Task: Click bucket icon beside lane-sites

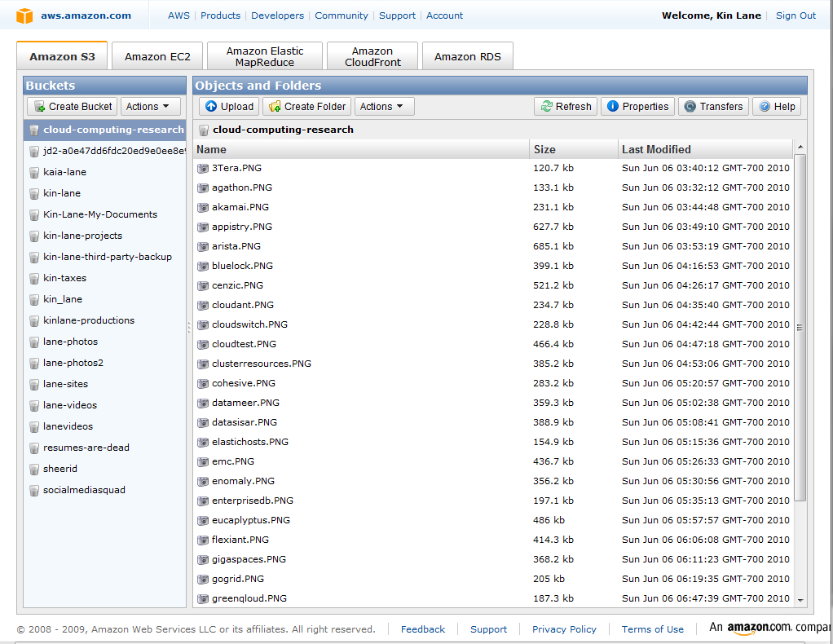Action: click(x=34, y=385)
